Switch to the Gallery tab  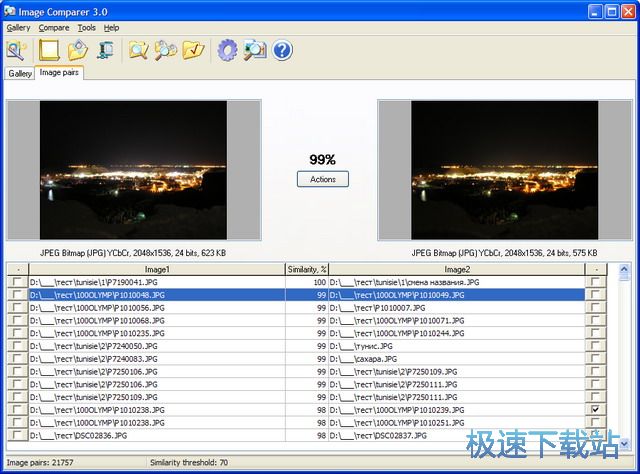point(20,74)
